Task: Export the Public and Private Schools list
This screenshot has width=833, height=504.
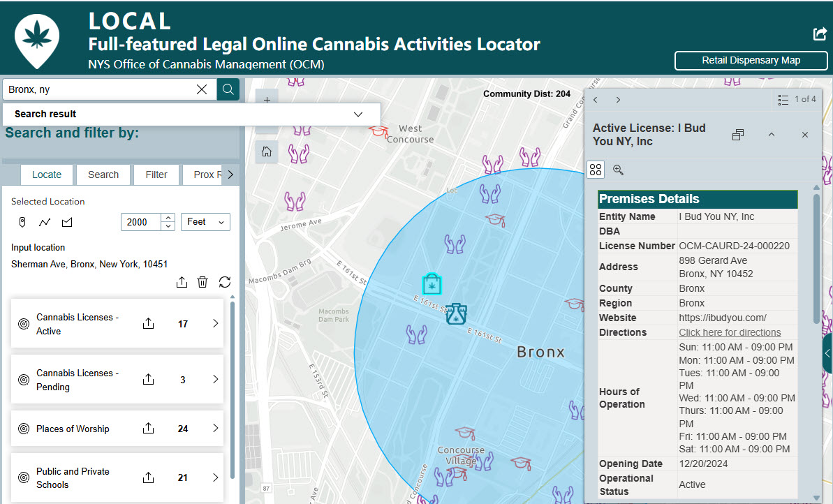Action: point(148,477)
